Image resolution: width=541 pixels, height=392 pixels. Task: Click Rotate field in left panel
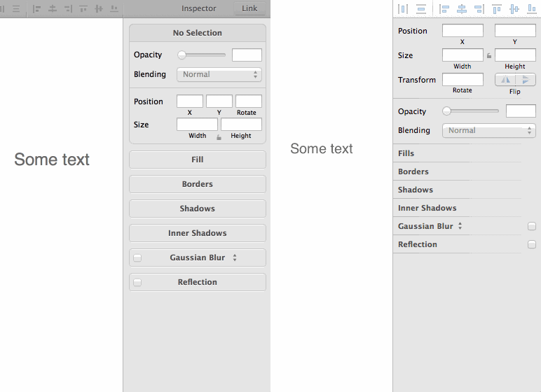pos(249,101)
